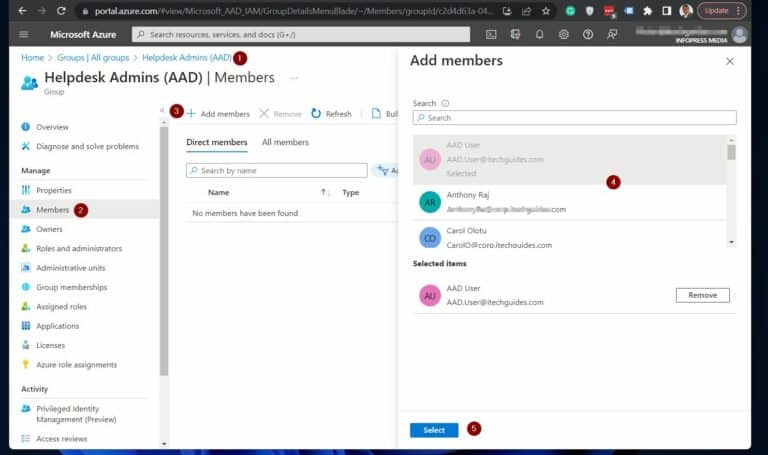This screenshot has width=768, height=455.
Task: Click the Azure global search box
Action: 301,34
